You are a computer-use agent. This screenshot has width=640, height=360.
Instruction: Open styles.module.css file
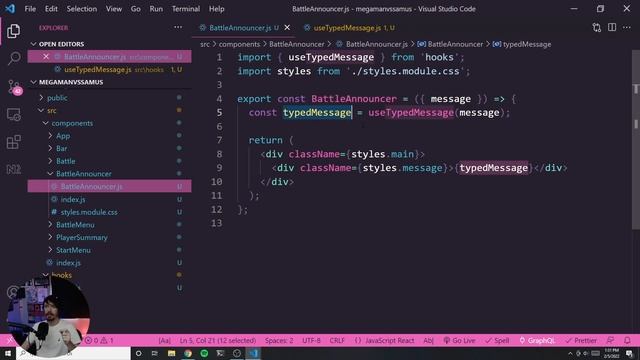[89, 212]
